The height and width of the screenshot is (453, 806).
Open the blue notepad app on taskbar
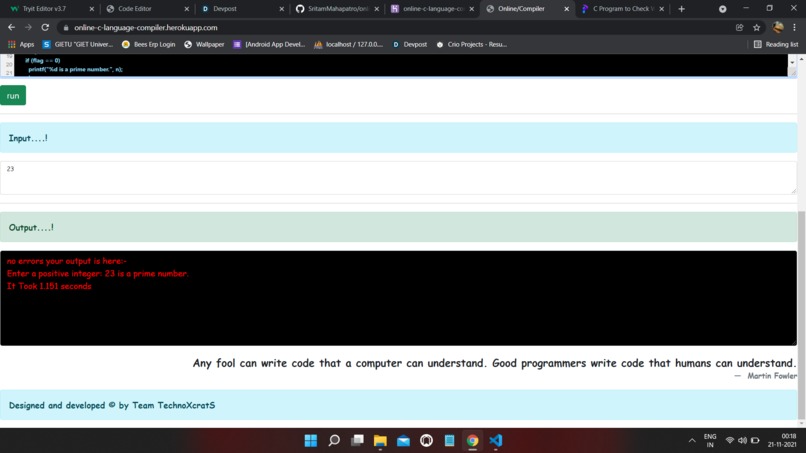coord(449,441)
